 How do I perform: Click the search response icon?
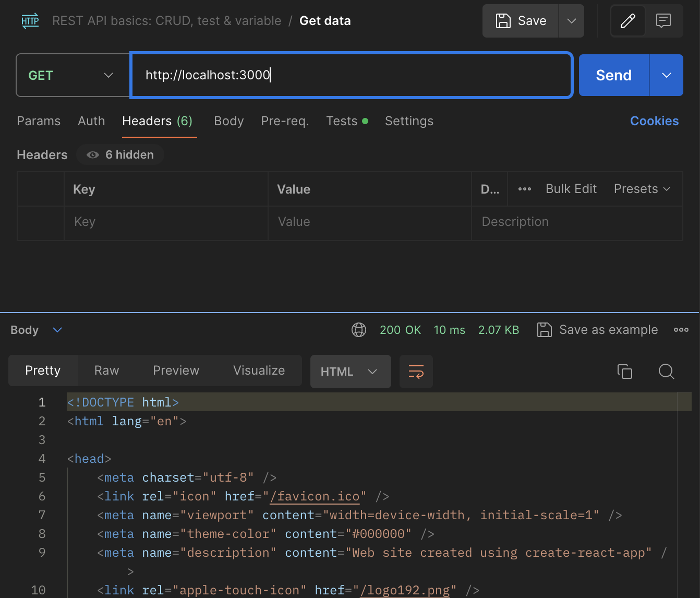pos(666,371)
